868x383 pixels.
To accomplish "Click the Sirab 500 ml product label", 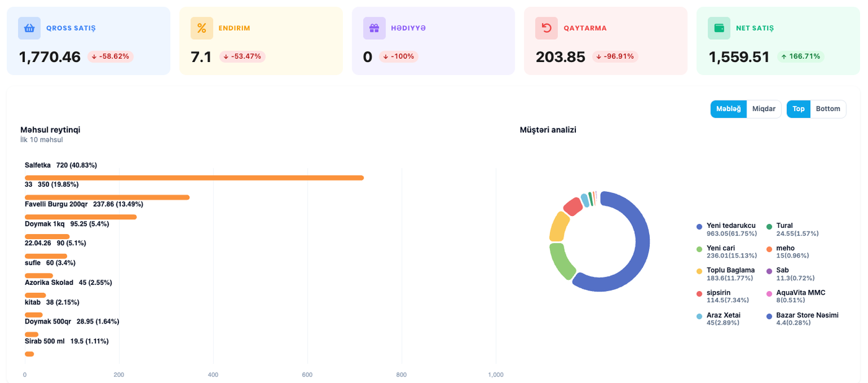I will click(45, 341).
